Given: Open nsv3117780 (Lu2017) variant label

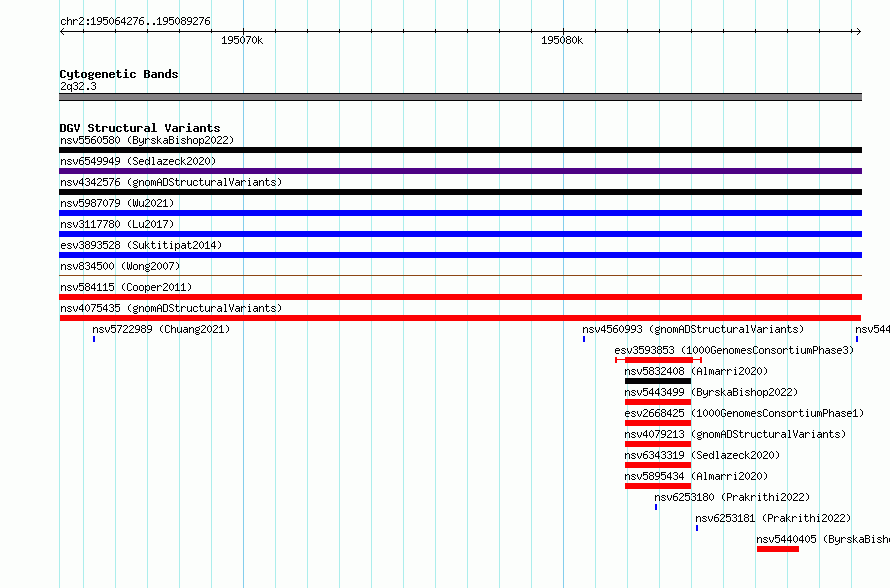Looking at the screenshot, I should point(117,224).
